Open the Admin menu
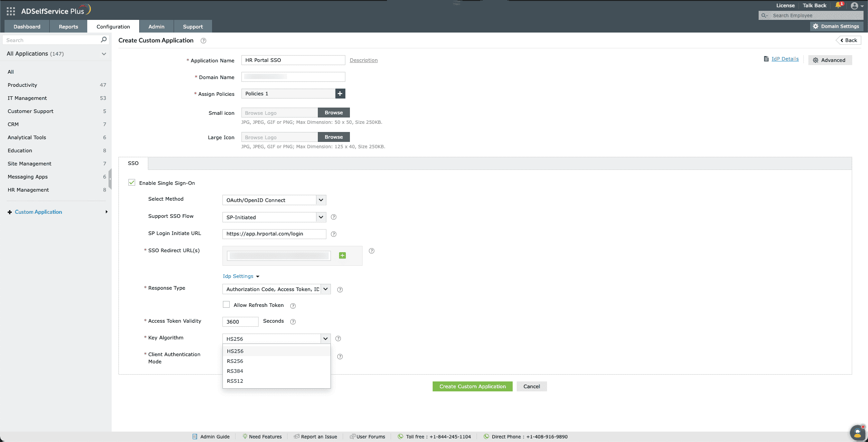868x442 pixels. coord(156,26)
